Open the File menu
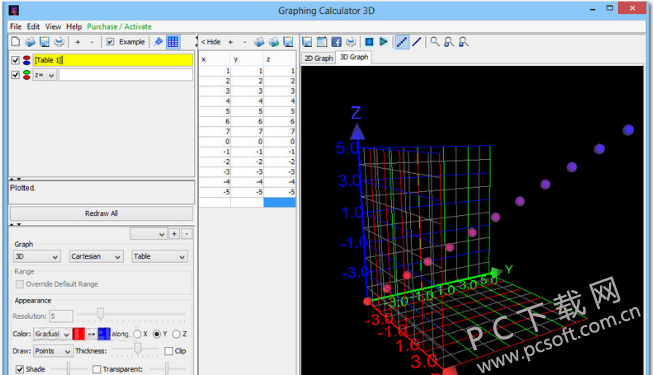The image size is (653, 375). tap(16, 26)
